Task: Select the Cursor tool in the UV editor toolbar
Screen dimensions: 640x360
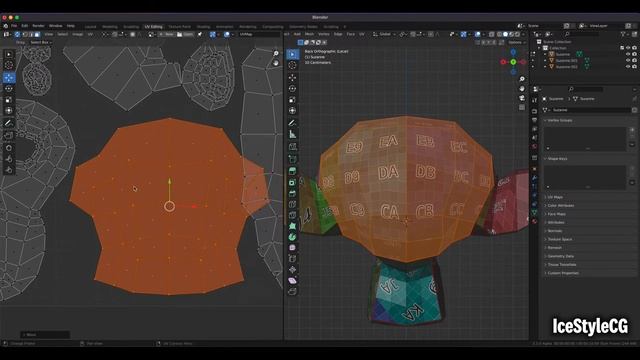Action: tap(9, 65)
